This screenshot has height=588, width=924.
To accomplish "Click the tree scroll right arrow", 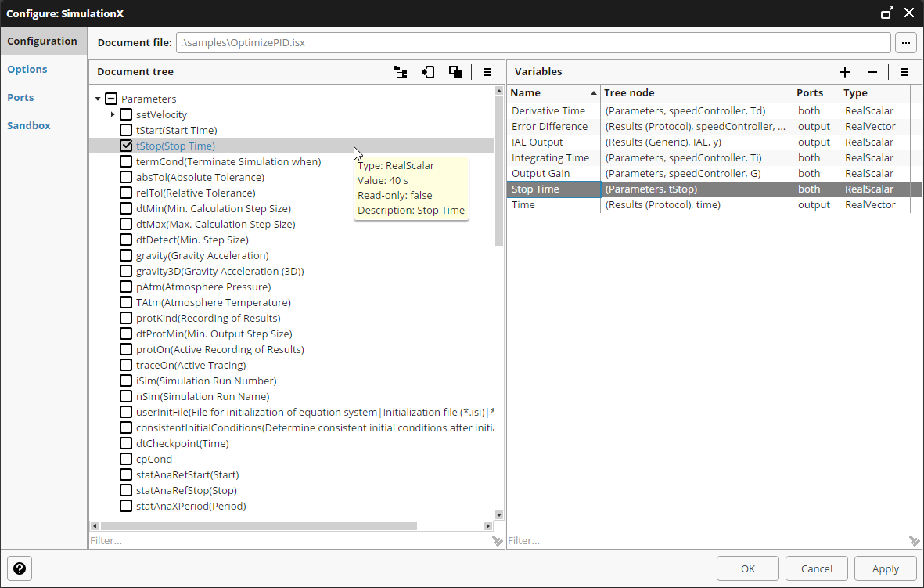I will 487,525.
